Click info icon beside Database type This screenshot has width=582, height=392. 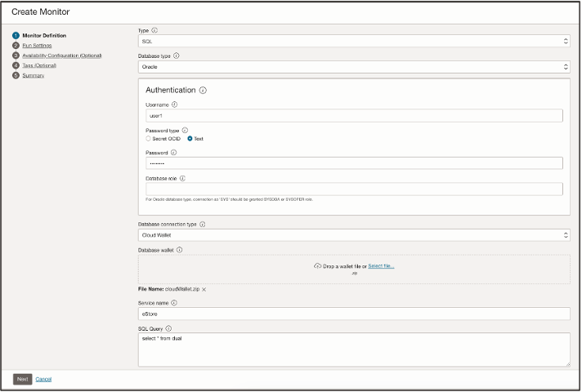[x=177, y=56]
